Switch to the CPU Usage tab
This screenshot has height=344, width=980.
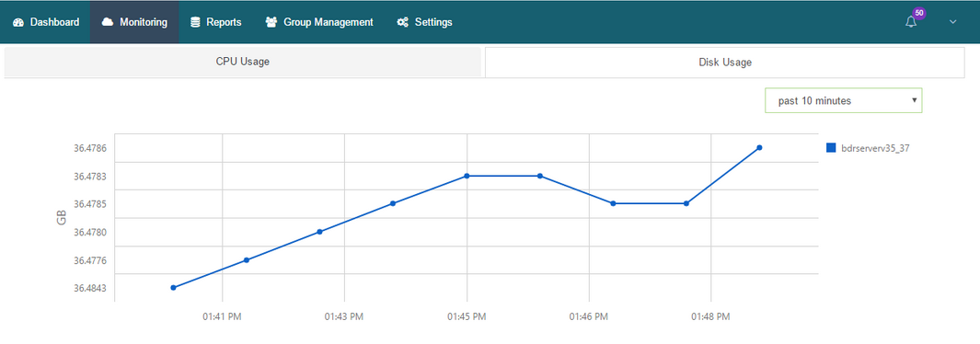point(243,62)
